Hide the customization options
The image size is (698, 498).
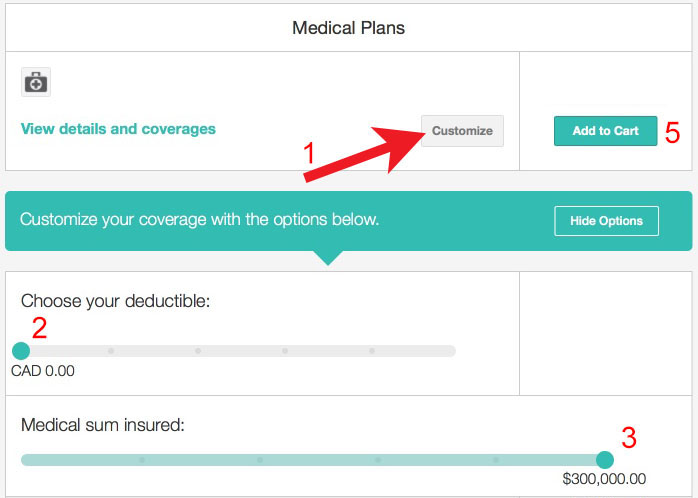pyautogui.click(x=606, y=221)
